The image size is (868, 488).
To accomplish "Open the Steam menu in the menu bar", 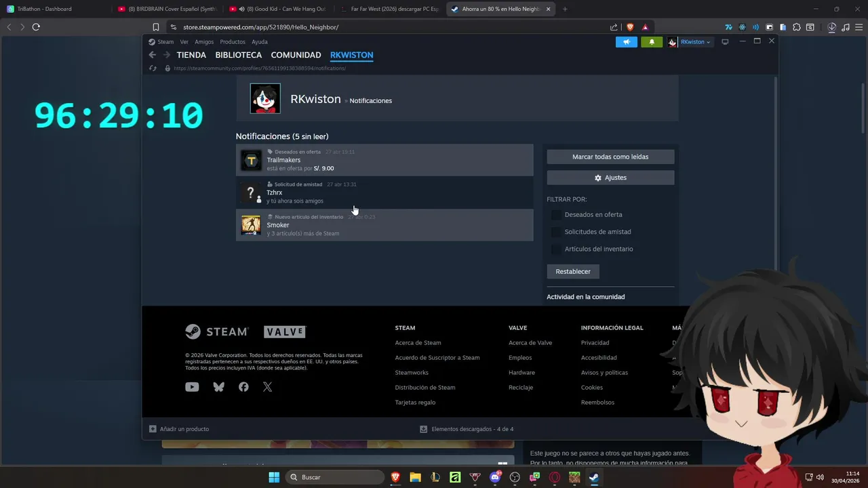I will pos(165,42).
